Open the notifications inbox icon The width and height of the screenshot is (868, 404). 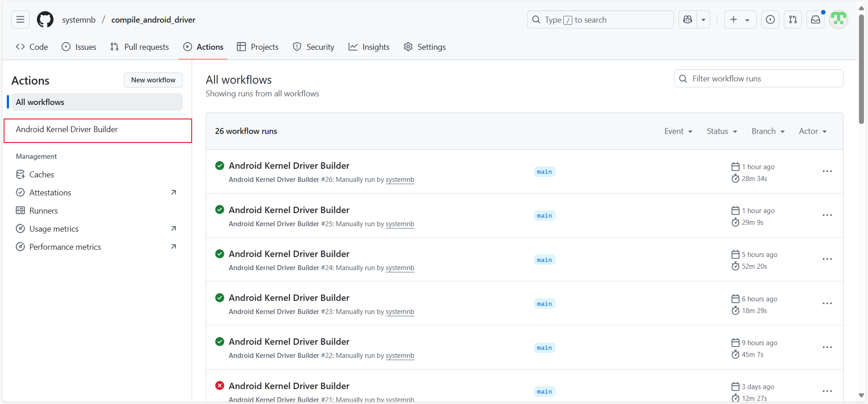point(816,19)
